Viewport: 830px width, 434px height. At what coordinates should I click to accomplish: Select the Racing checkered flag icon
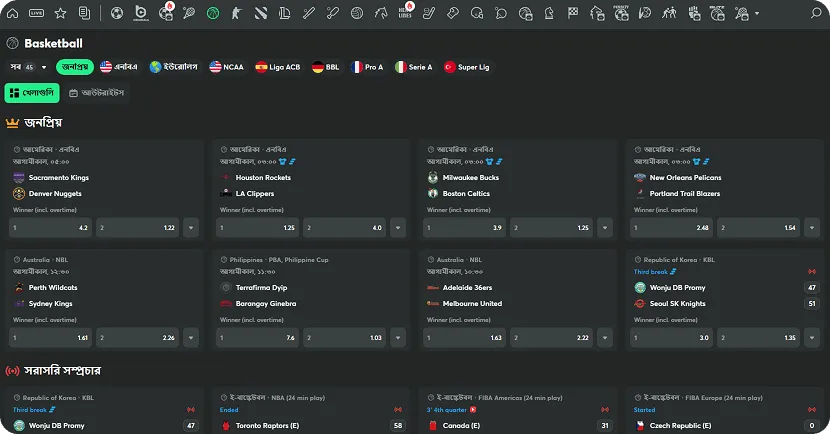point(573,13)
